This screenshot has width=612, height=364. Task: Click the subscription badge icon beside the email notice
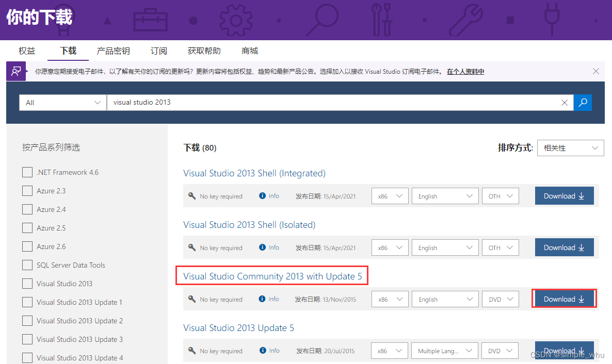(x=15, y=71)
